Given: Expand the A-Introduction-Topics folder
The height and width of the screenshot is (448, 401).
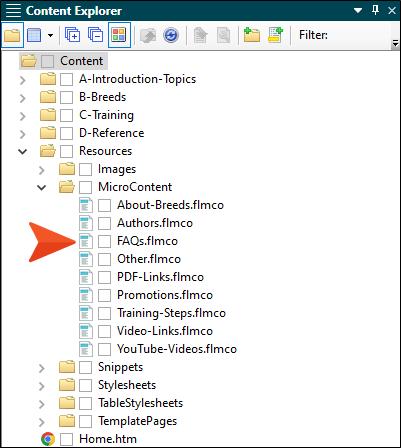Looking at the screenshot, I should click(x=23, y=80).
